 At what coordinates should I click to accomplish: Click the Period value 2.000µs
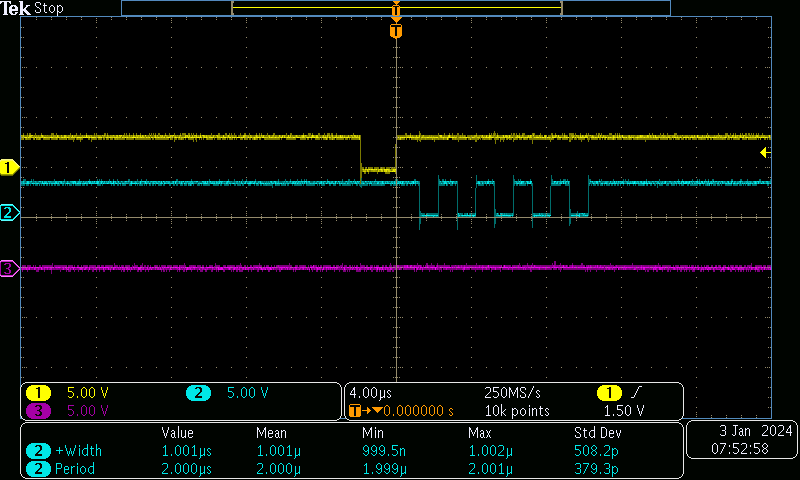187,469
